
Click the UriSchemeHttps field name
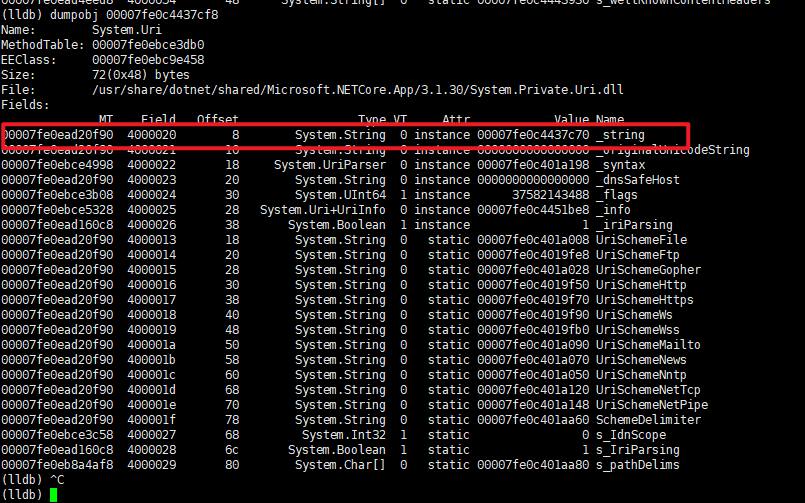pyautogui.click(x=644, y=300)
